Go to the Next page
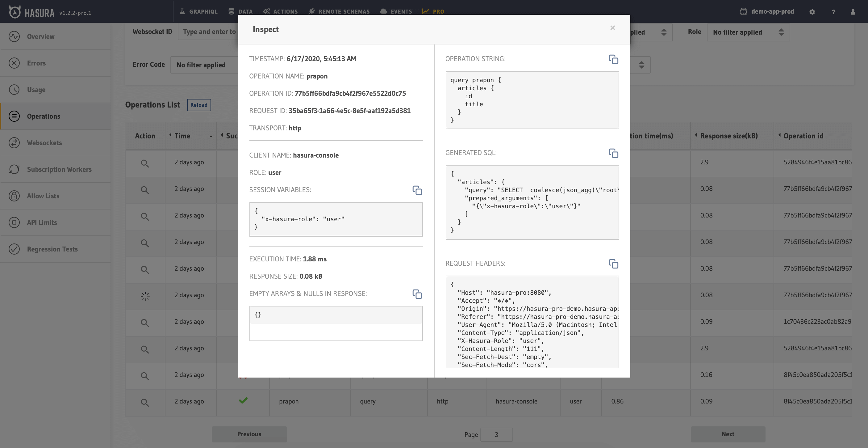Image resolution: width=868 pixels, height=448 pixels. [x=728, y=434]
